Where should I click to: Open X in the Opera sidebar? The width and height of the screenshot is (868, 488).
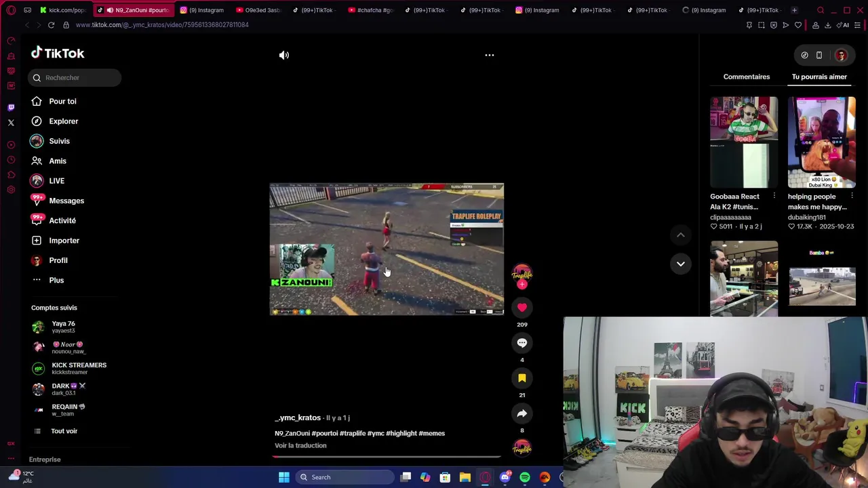coord(11,123)
